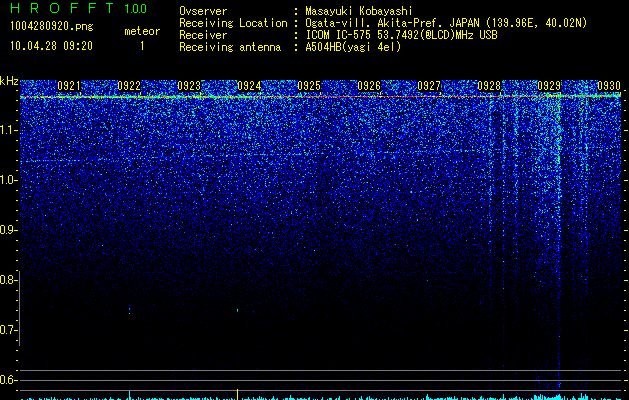Select the filename 1004280920.png

(52, 26)
